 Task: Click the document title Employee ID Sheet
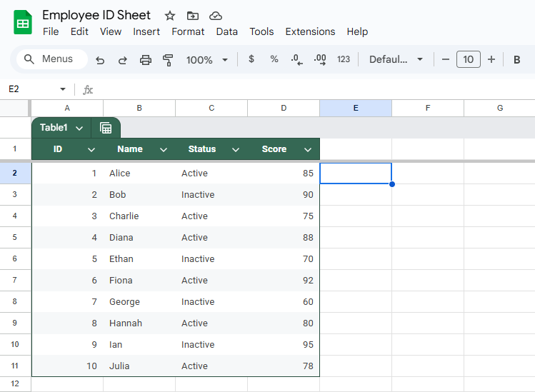(96, 15)
